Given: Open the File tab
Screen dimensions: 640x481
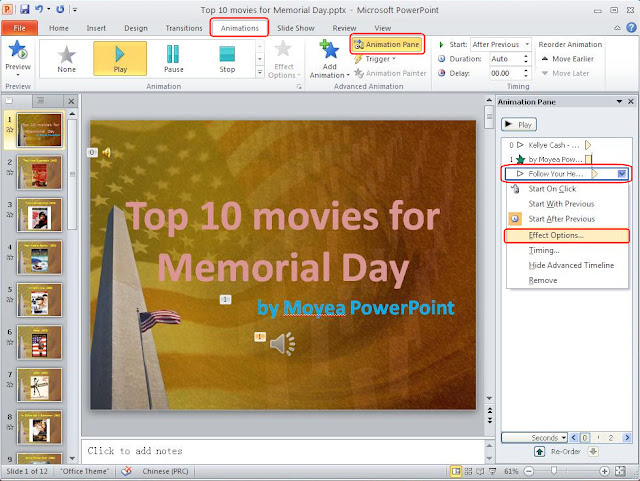Looking at the screenshot, I should pos(19,28).
